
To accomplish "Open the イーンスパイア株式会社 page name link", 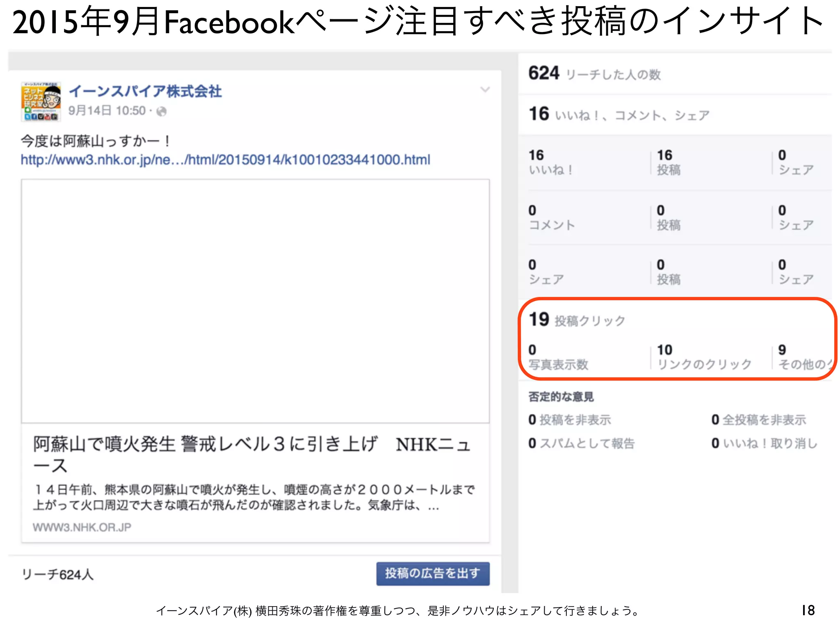I will [x=145, y=91].
